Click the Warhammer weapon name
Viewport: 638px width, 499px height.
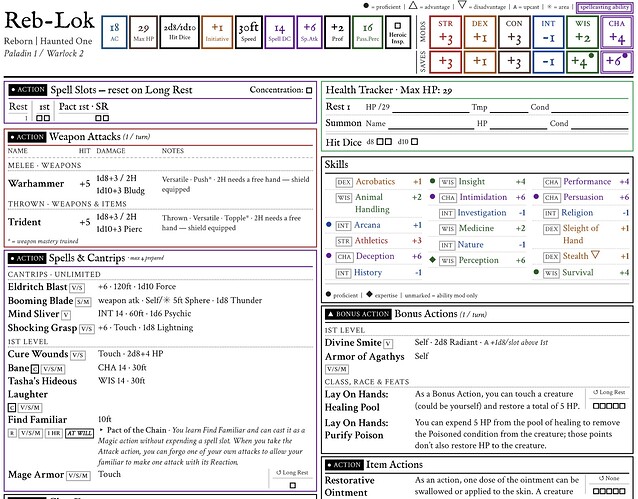coord(36,184)
